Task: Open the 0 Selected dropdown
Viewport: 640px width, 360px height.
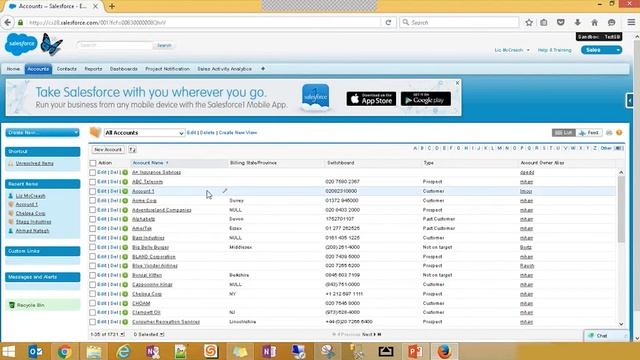Action: click(x=149, y=334)
